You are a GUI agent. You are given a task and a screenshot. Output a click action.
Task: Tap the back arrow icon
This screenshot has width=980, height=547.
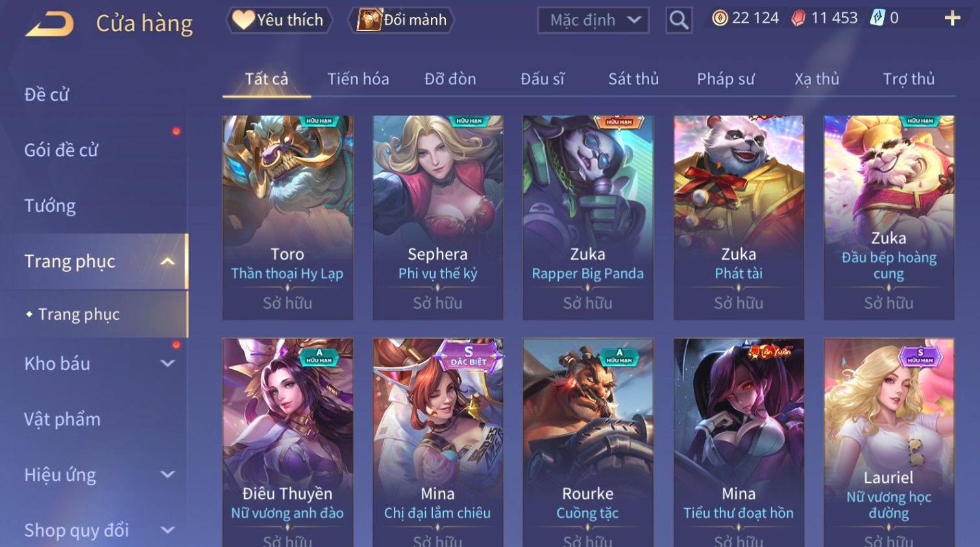click(49, 24)
